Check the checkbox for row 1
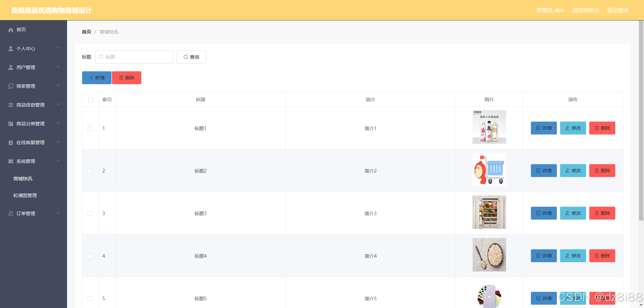The width and height of the screenshot is (644, 308). 90,128
